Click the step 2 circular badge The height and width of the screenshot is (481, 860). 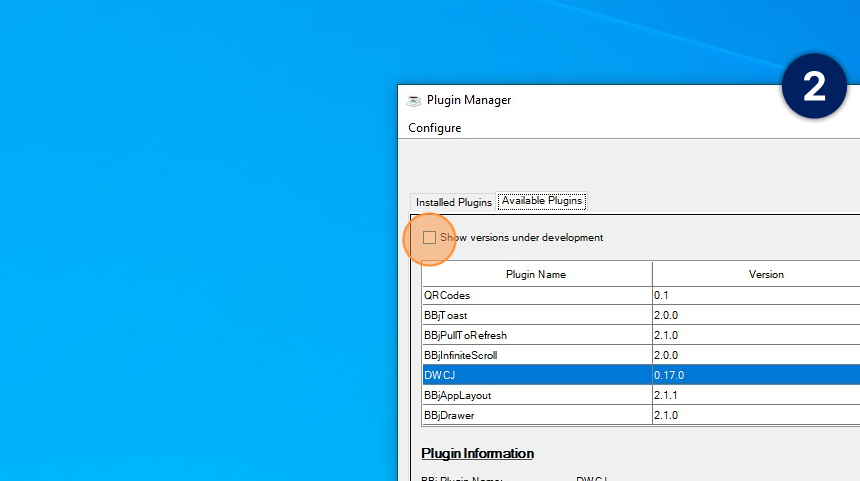[814, 87]
